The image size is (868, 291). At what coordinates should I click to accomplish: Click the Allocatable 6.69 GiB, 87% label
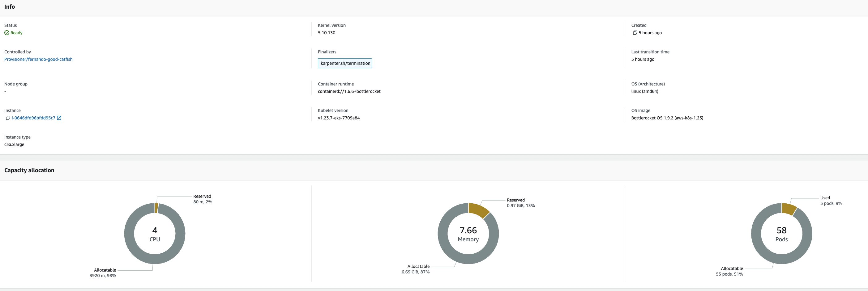click(x=416, y=269)
